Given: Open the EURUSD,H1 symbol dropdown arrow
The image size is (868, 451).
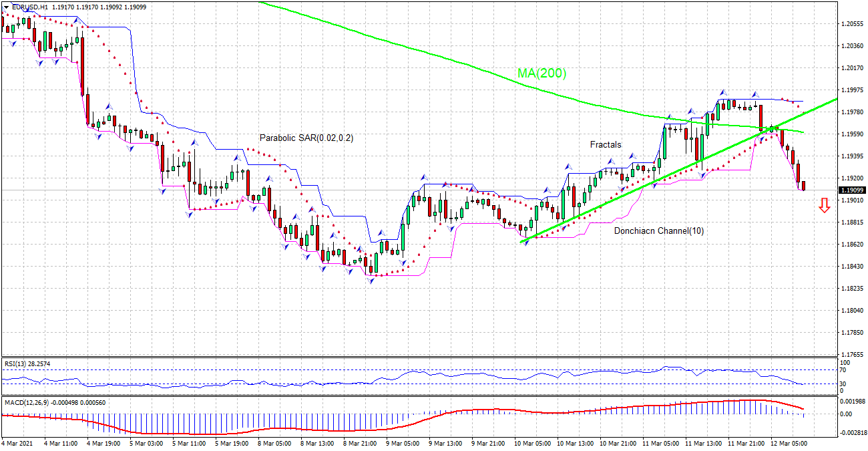Looking at the screenshot, I should click(5, 6).
